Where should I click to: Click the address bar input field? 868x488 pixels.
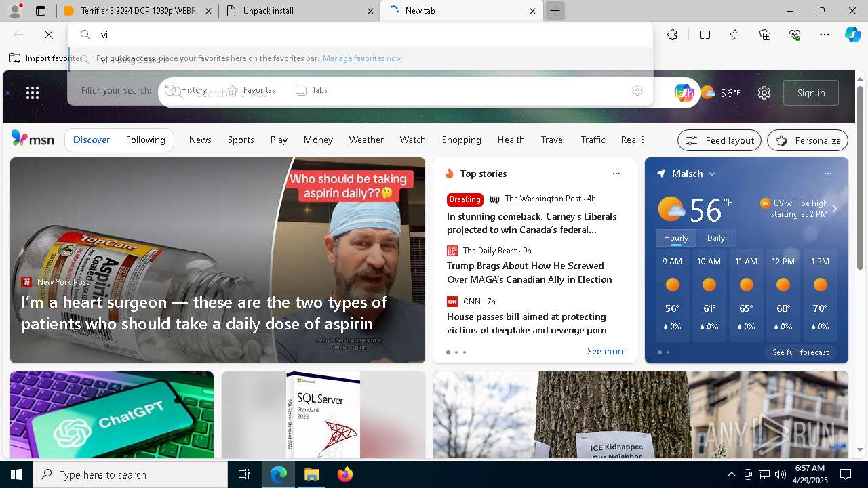tap(359, 35)
